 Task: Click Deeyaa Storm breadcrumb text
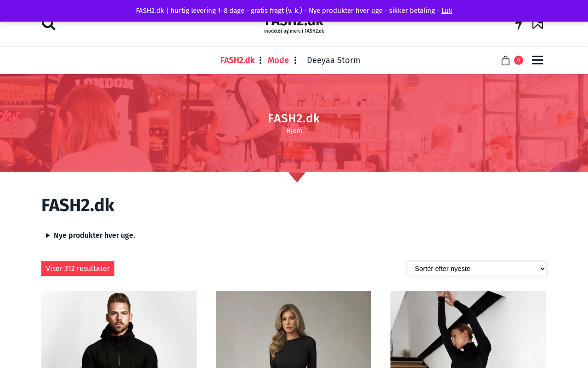point(334,60)
